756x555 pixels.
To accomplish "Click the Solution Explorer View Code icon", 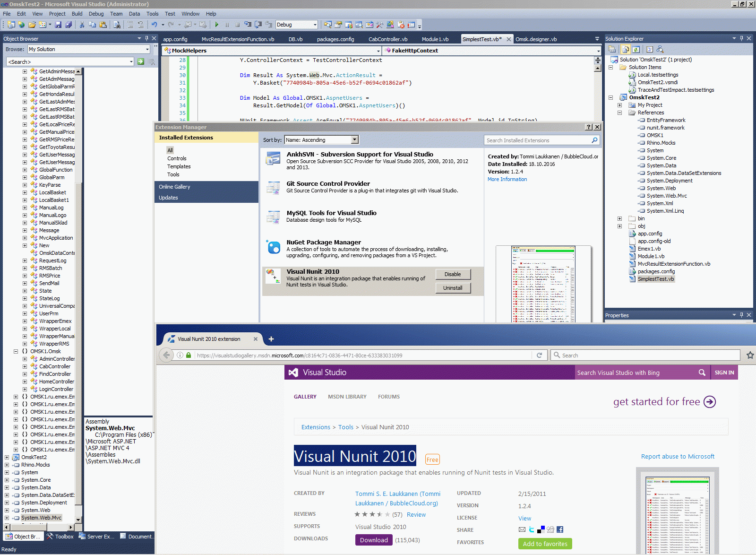I will coord(650,49).
